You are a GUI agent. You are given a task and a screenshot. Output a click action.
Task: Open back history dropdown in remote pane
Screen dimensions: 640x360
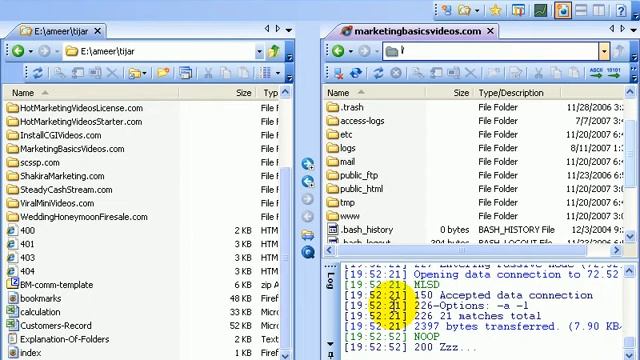(x=351, y=51)
